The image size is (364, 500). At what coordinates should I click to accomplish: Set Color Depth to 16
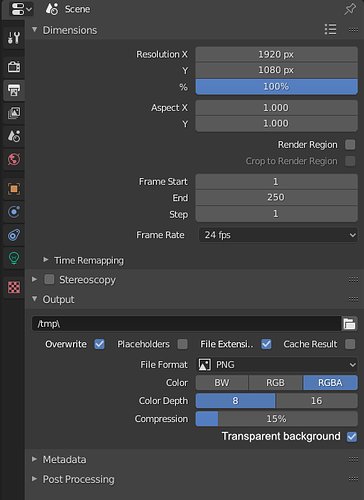click(316, 401)
